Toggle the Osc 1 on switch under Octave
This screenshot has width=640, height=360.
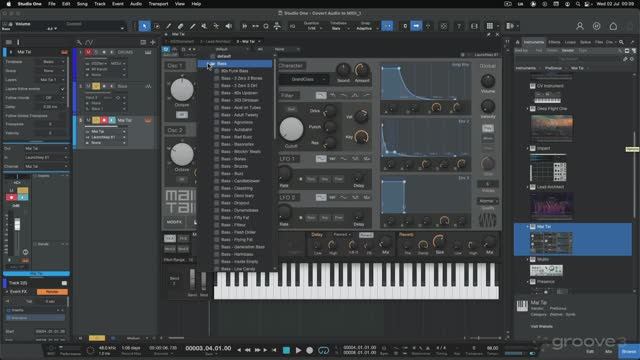point(182,115)
